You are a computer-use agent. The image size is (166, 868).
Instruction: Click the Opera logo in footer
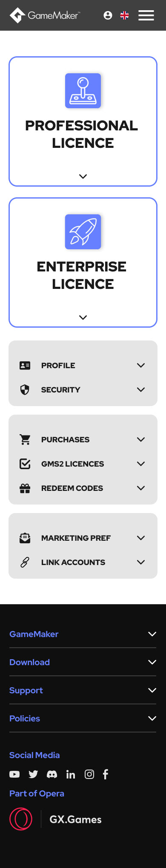coord(21,819)
